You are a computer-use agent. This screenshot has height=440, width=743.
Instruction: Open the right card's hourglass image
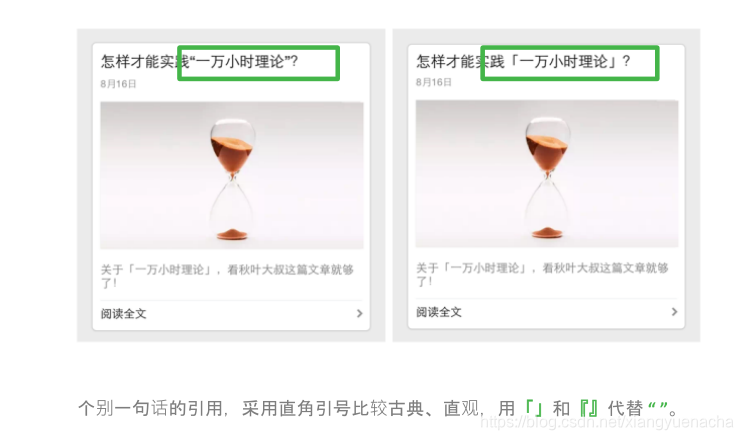(x=547, y=174)
